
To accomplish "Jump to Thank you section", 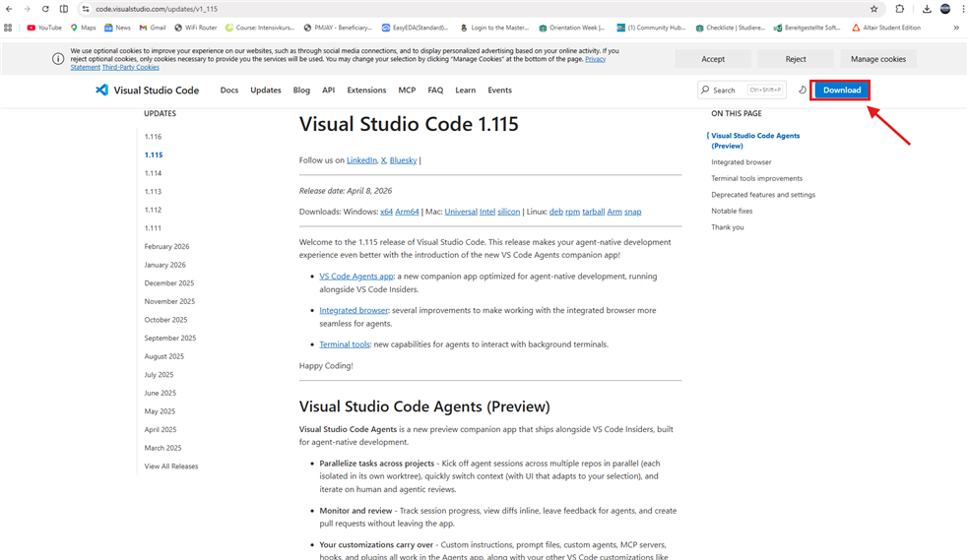I will point(728,227).
